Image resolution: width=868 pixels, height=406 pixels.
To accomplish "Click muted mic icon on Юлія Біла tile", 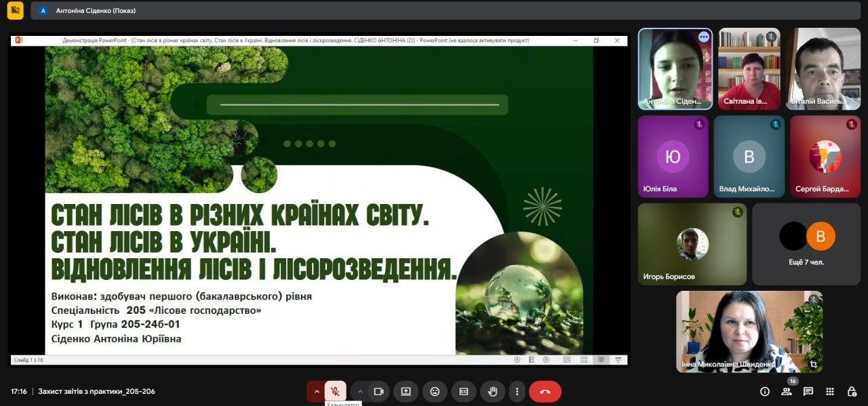I will coord(699,125).
